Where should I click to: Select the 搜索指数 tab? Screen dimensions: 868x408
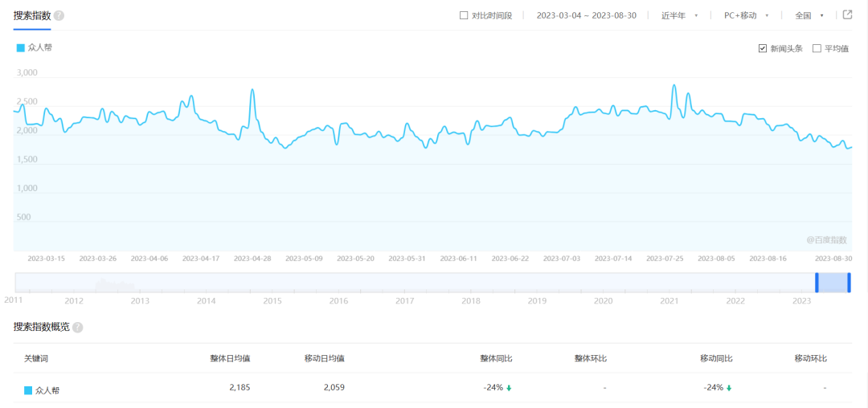click(x=32, y=15)
